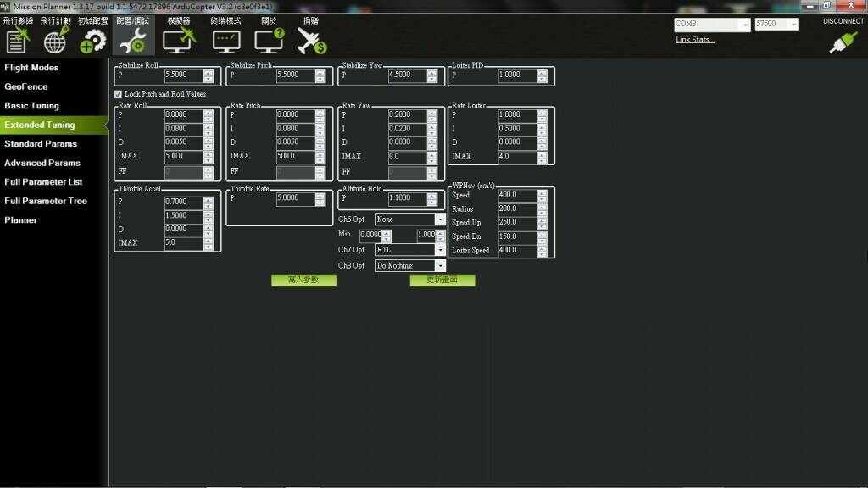Viewport: 868px width, 488px height.
Task: Click the Stabilize Yaw P value field
Action: click(406, 75)
